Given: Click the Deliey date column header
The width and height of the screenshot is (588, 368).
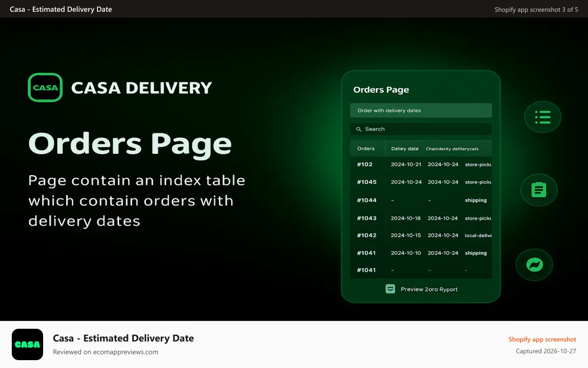Looking at the screenshot, I should [x=405, y=149].
